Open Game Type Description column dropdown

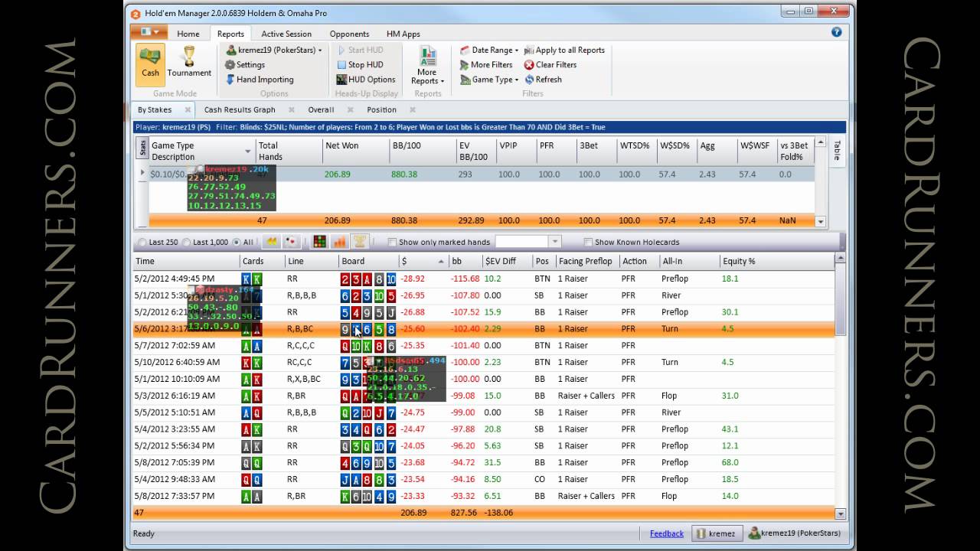tap(247, 151)
